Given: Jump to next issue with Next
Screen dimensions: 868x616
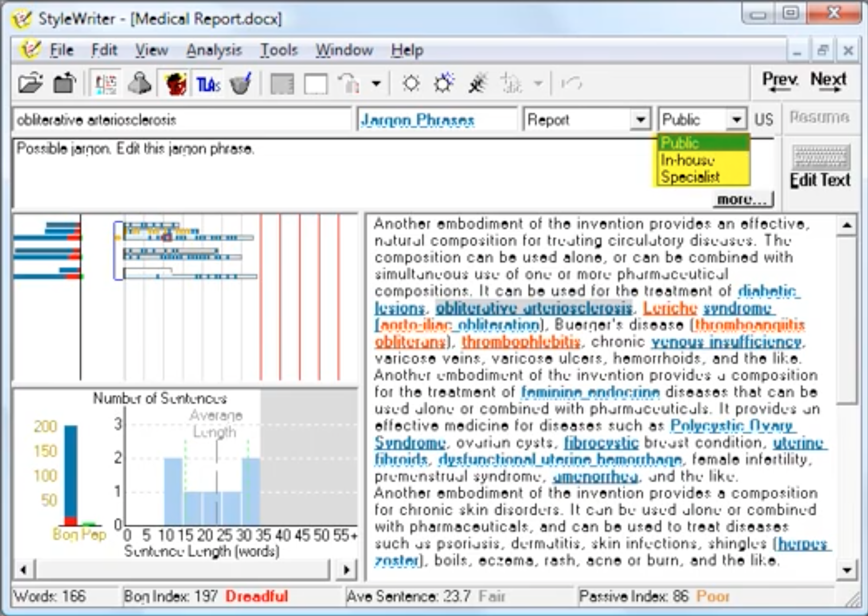Looking at the screenshot, I should [x=829, y=82].
